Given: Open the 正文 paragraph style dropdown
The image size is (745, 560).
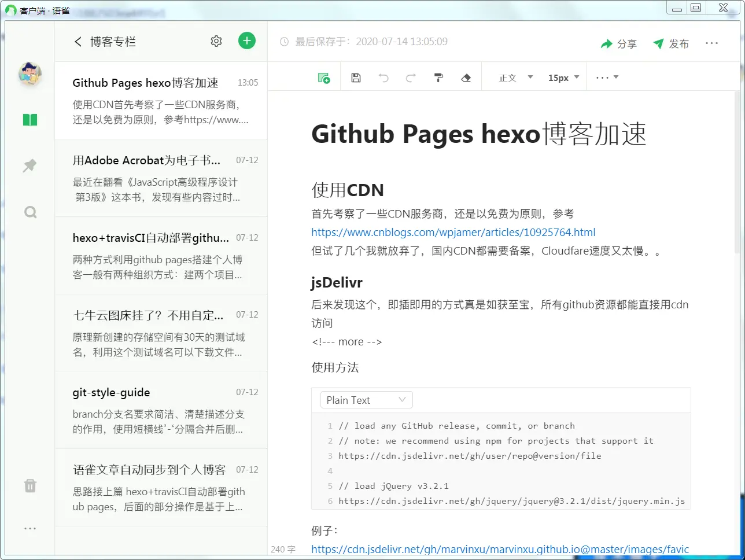Looking at the screenshot, I should [516, 78].
